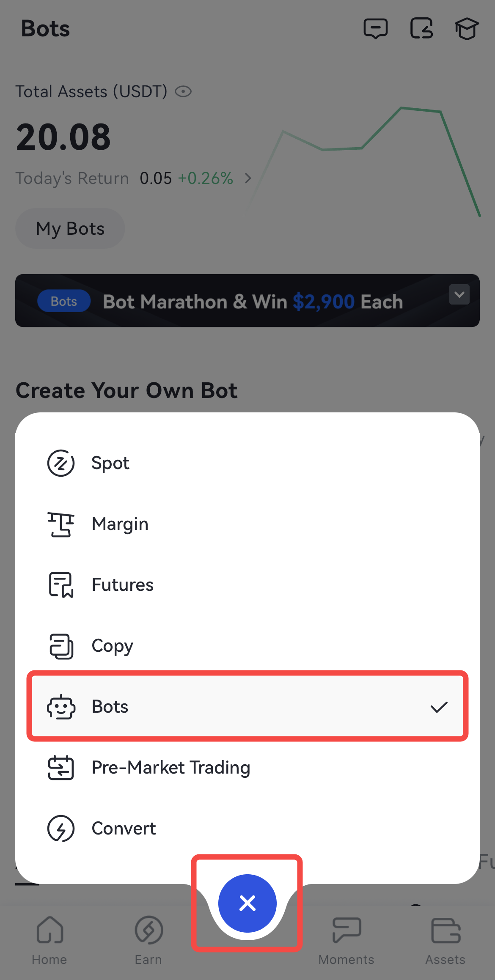Tap the Spot trading icon
Image resolution: width=495 pixels, height=980 pixels.
point(61,463)
